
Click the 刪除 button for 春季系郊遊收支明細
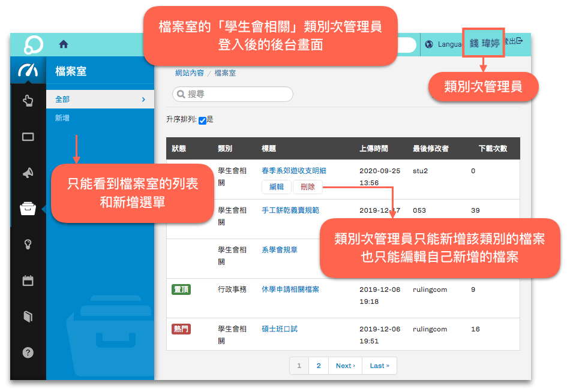pos(308,187)
